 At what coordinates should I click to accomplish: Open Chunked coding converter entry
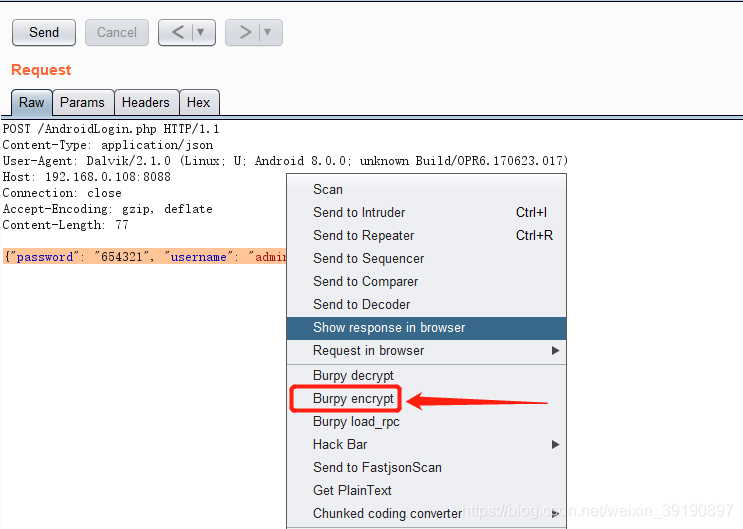[426, 513]
